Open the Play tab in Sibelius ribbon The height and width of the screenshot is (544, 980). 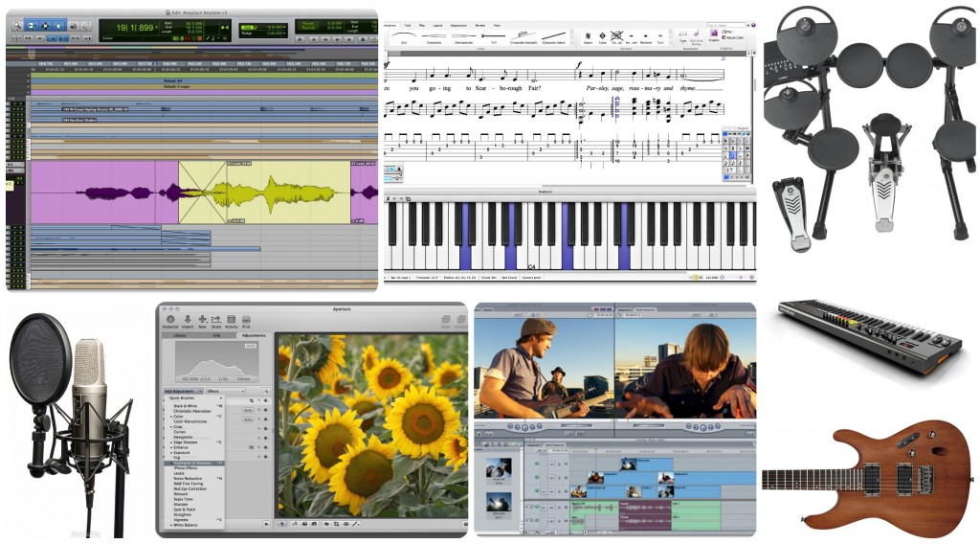[422, 25]
